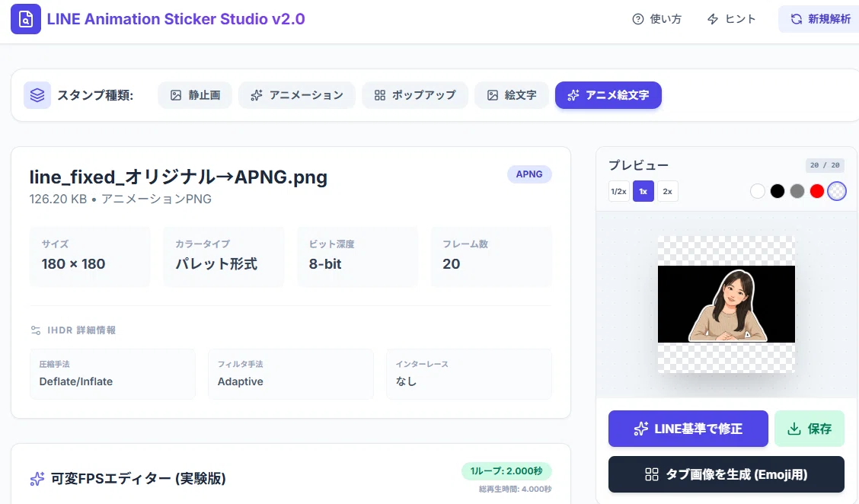This screenshot has height=504, width=859.
Task: Select the アニメ絵文字 stamp type
Action: click(608, 95)
